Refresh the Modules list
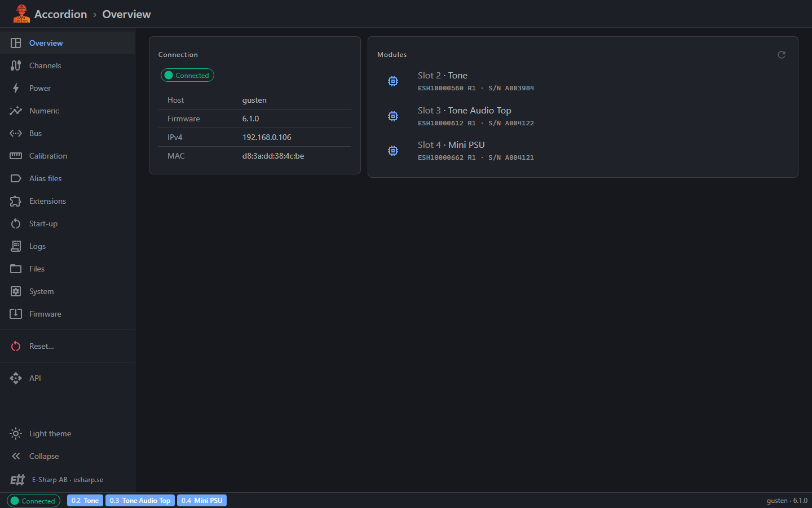This screenshot has width=812, height=508. (782, 55)
